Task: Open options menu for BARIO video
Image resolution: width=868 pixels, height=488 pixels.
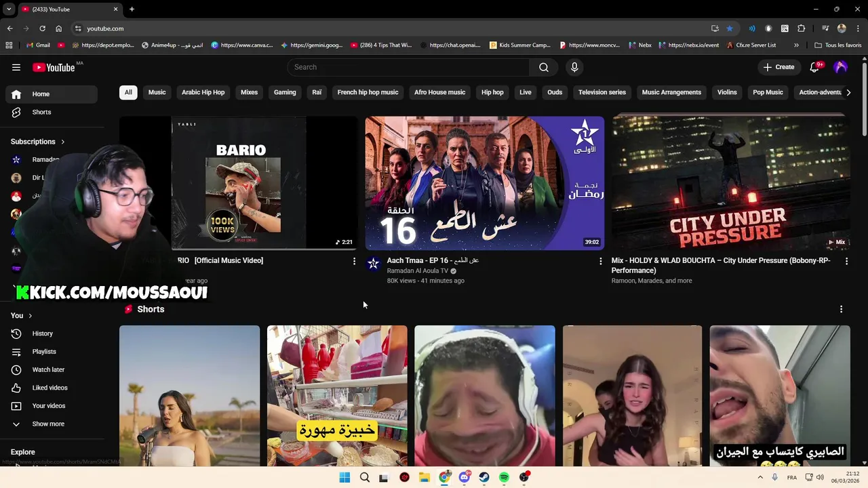Action: click(x=354, y=261)
